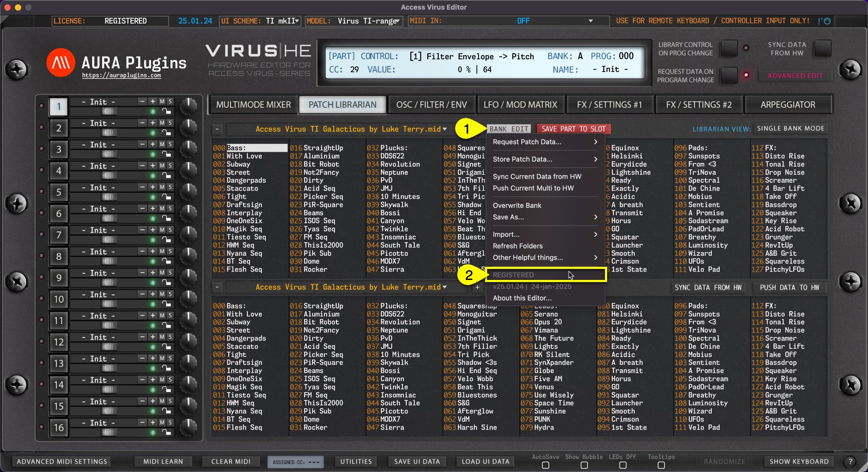Screen dimensions: 868x472
Task: Enable the AutoSave checkbox
Action: coord(546,465)
